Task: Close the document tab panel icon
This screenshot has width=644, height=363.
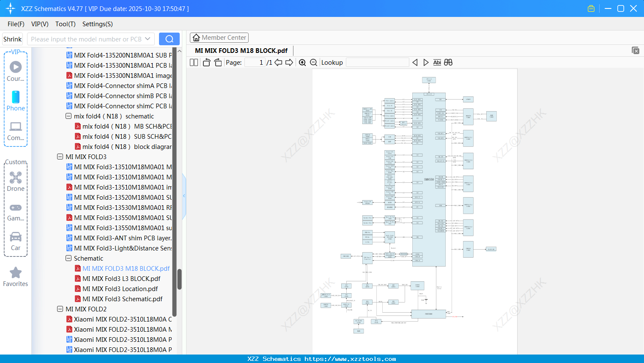Action: pyautogui.click(x=636, y=50)
